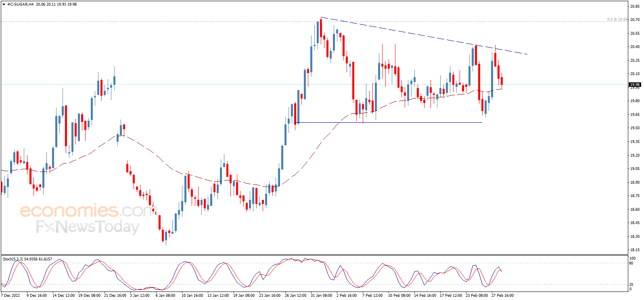Click the 19.65 price axis label
Screen dimensions: 644x300
click(x=635, y=115)
